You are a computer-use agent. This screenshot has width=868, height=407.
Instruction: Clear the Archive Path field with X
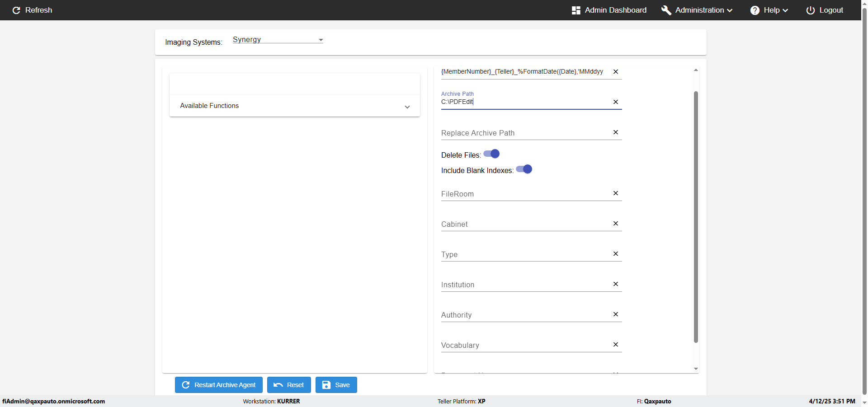615,102
